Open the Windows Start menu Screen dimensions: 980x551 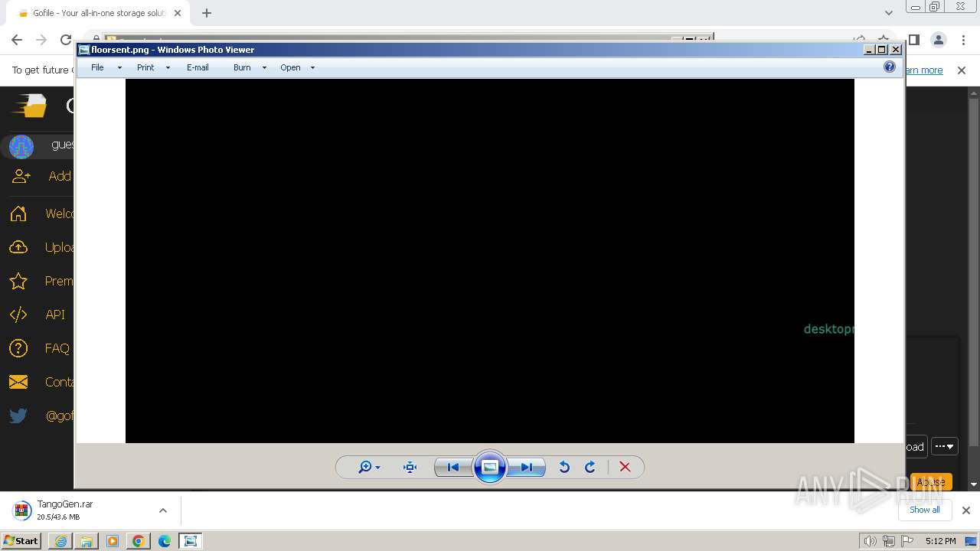point(21,540)
